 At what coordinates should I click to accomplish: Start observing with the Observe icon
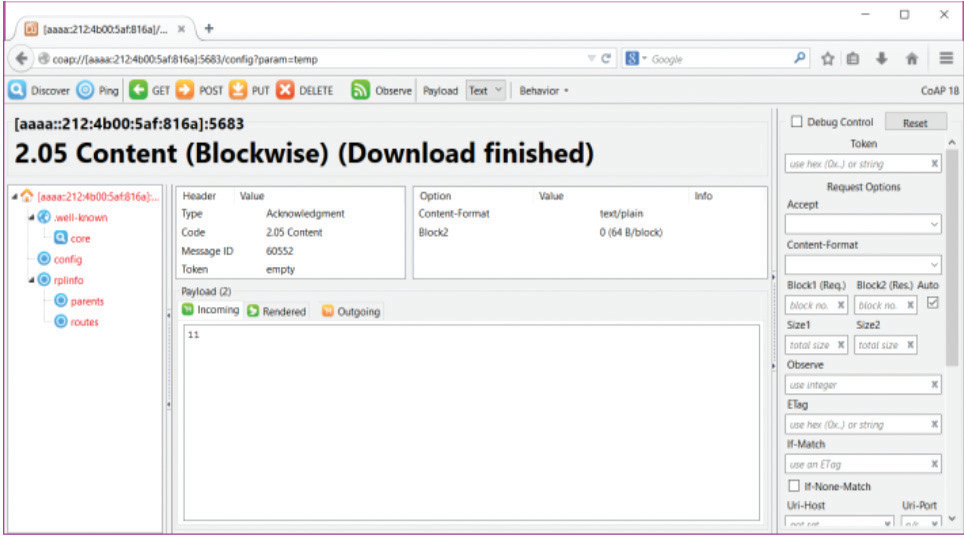[361, 90]
